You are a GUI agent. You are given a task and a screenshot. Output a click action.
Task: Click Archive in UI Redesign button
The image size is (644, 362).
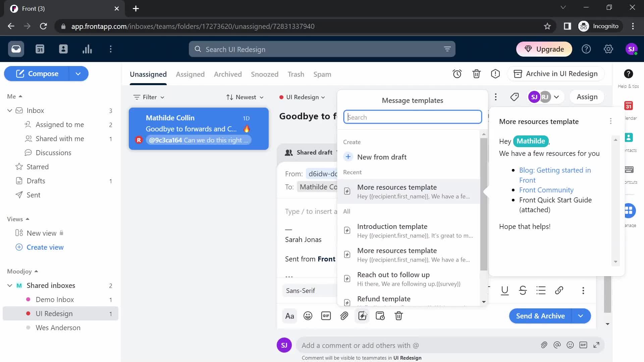pyautogui.click(x=556, y=74)
